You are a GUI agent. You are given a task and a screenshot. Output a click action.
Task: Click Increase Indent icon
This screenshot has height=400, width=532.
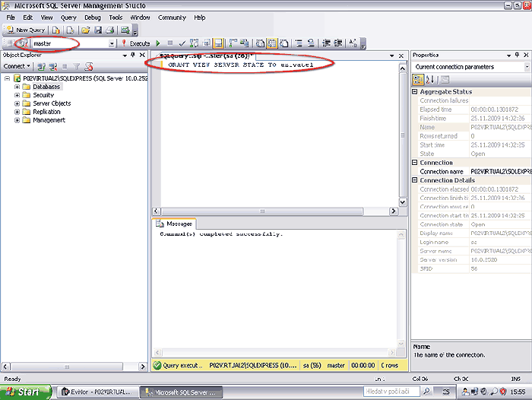click(338, 43)
